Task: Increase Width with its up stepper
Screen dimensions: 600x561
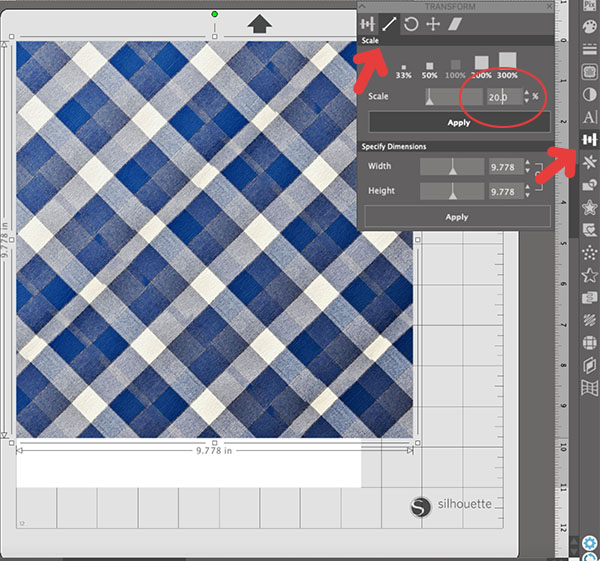Action: pos(528,163)
